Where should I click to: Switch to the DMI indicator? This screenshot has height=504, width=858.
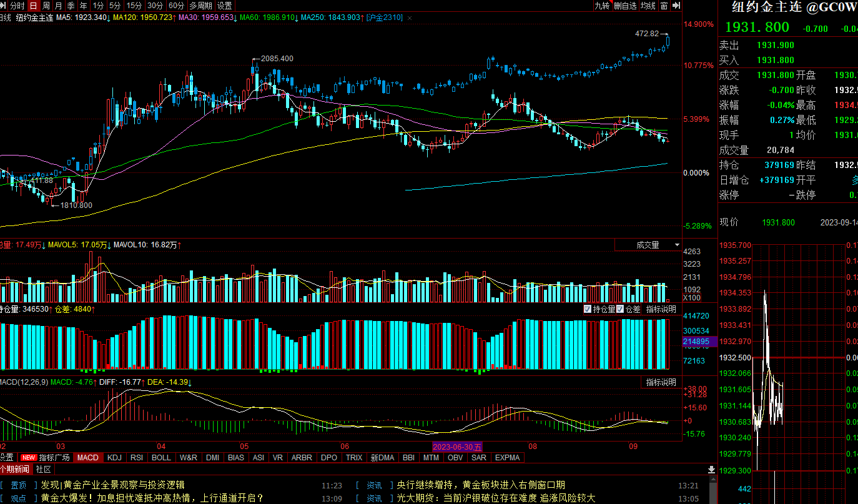[x=213, y=457]
